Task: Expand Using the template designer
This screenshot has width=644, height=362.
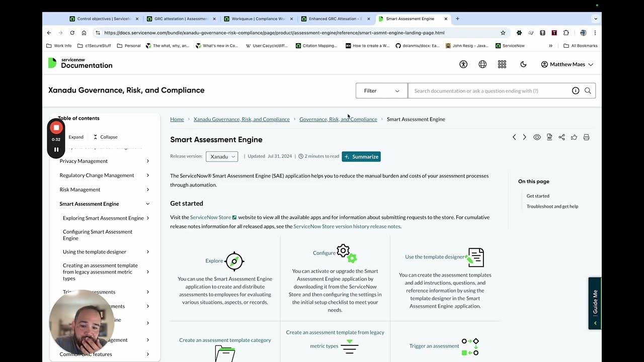Action: pos(148,252)
